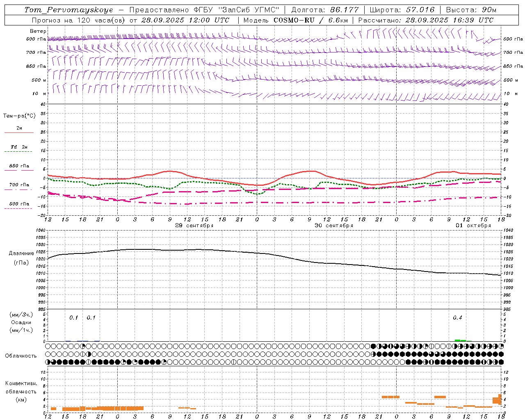Click the Осадки precipitation axis label
Image resolution: width=525 pixels, height=420 pixels.
[x=21, y=322]
